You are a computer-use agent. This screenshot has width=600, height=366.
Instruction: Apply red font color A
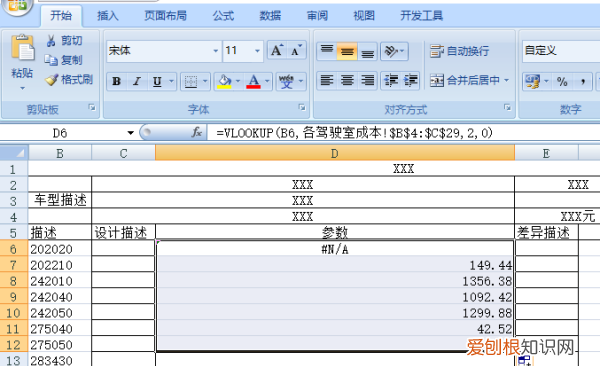[x=253, y=81]
